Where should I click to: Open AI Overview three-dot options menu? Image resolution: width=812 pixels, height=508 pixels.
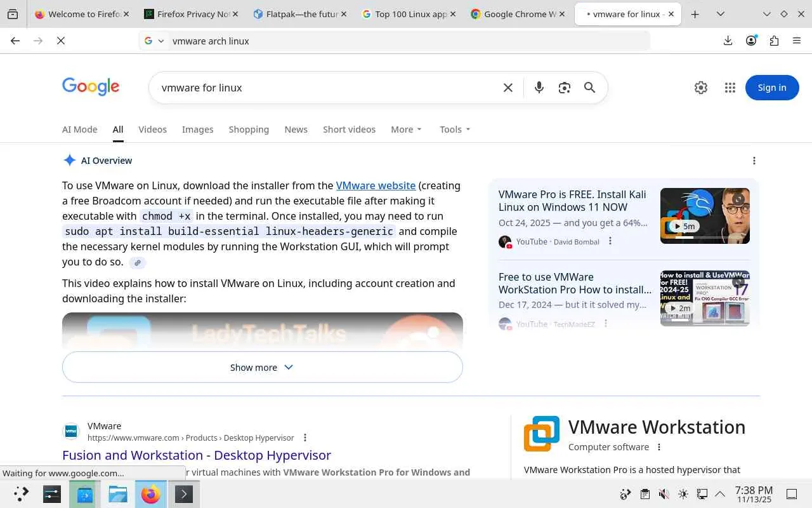pos(754,161)
